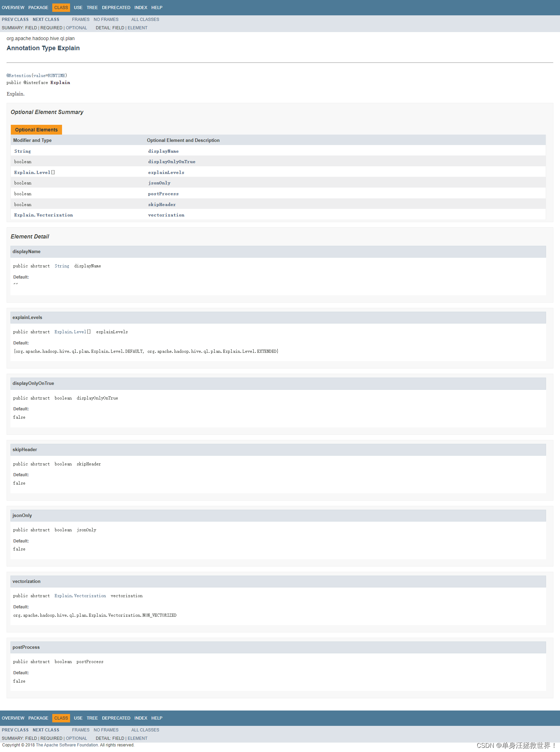
Task: Open All Classes link at top
Action: click(145, 20)
